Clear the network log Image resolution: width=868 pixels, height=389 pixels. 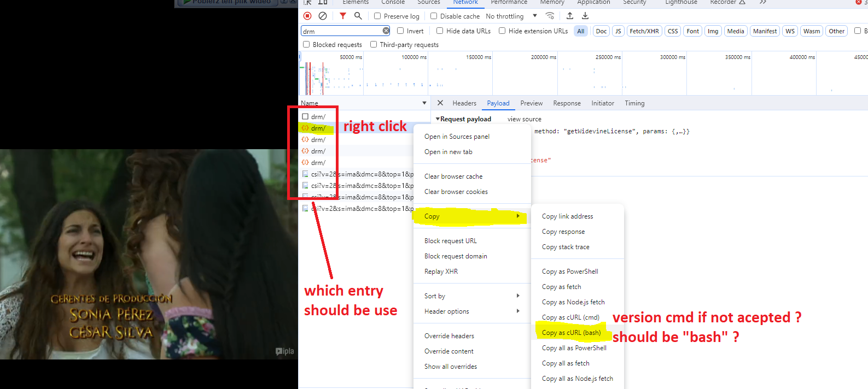point(323,16)
